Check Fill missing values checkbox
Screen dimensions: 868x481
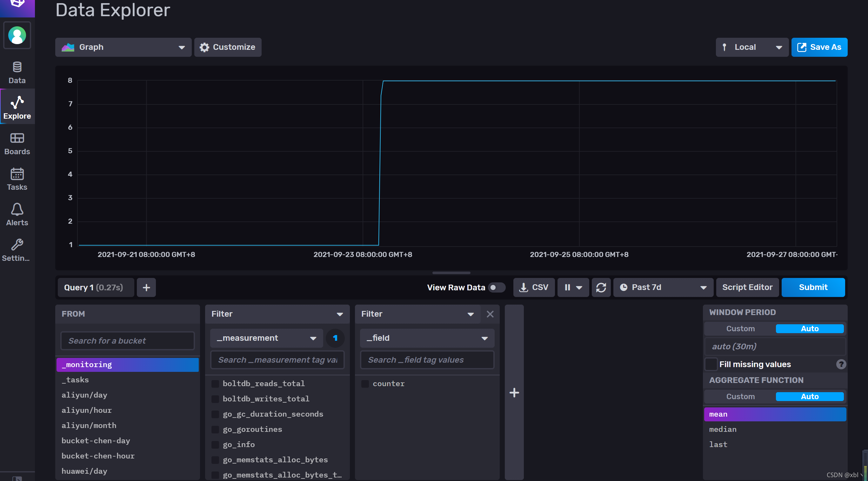pos(711,364)
